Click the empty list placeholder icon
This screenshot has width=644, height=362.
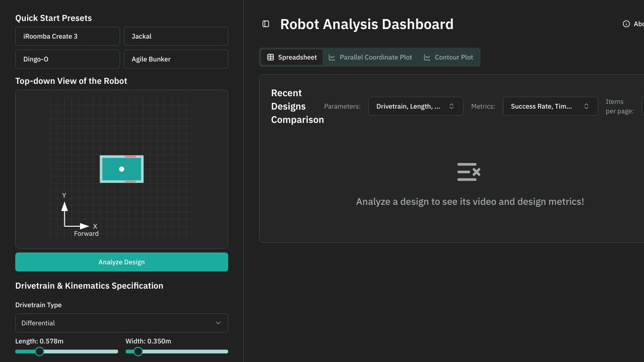pyautogui.click(x=469, y=172)
